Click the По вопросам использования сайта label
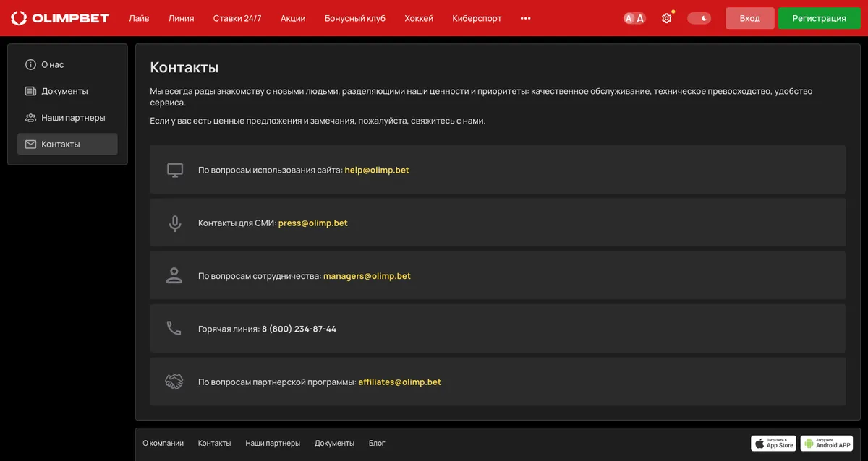This screenshot has height=461, width=868. (x=271, y=170)
